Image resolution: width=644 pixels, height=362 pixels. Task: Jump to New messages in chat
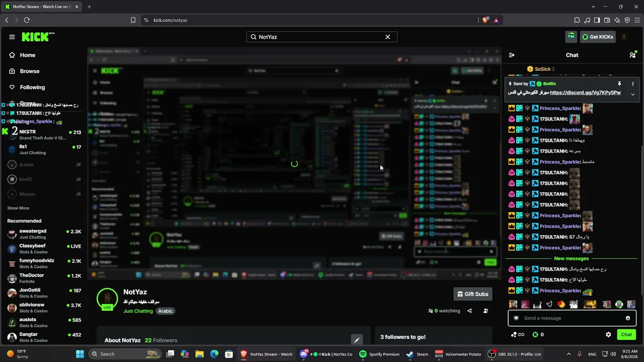(571, 258)
